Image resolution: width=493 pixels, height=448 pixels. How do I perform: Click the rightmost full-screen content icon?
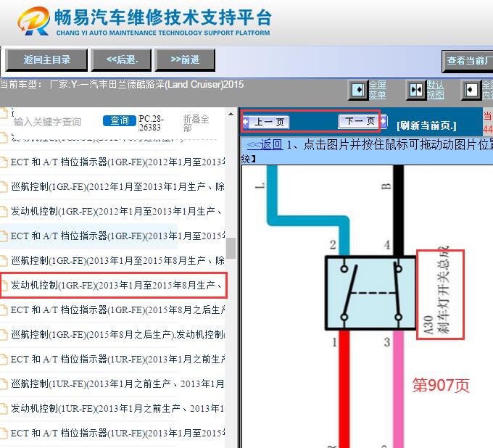click(x=471, y=90)
